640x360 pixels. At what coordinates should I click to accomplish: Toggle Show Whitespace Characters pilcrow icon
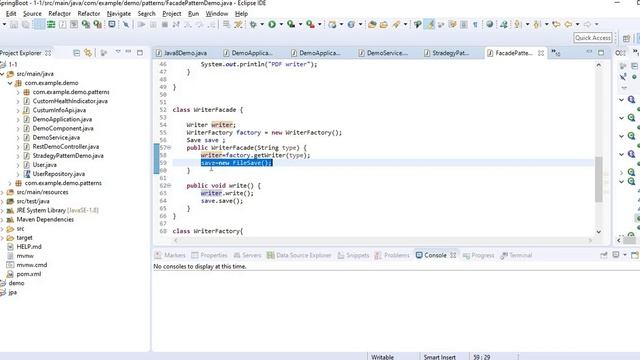pyautogui.click(x=475, y=25)
